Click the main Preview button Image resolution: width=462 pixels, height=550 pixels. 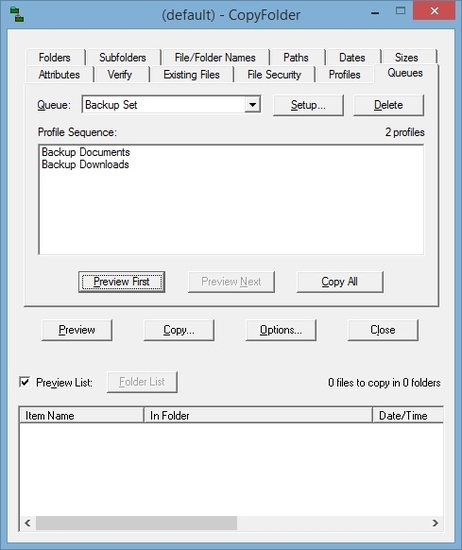(77, 330)
